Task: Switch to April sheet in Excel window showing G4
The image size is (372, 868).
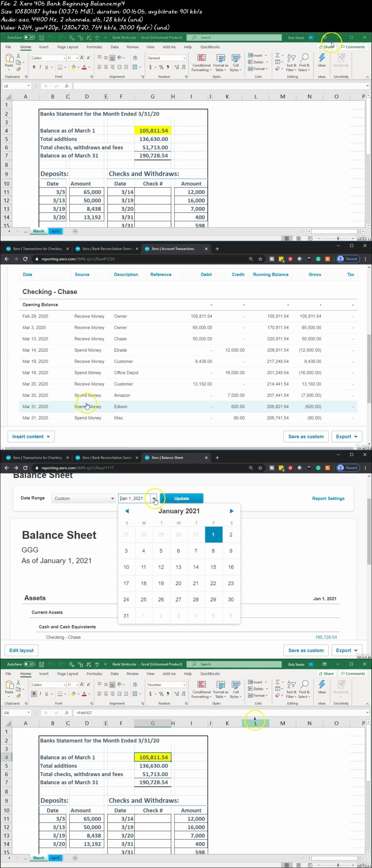Action: (x=55, y=857)
